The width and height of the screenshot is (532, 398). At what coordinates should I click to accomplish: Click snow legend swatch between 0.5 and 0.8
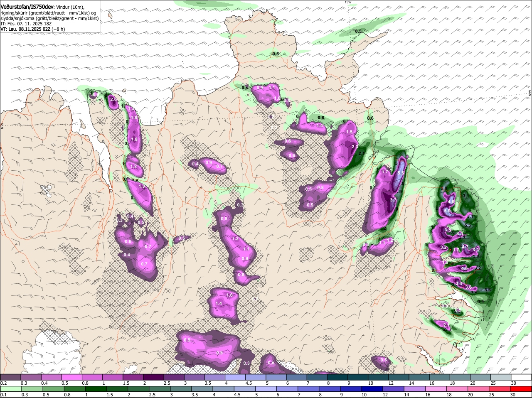[x=71, y=377]
